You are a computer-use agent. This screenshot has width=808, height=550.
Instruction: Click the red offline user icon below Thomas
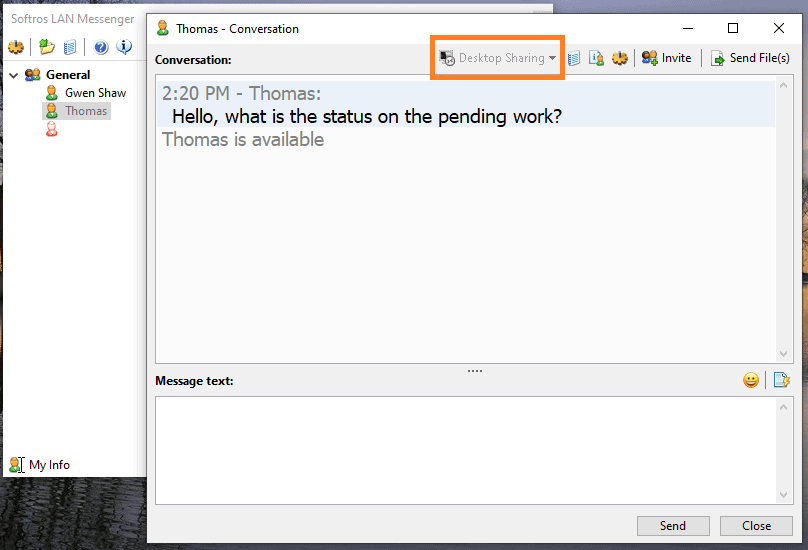[52, 129]
